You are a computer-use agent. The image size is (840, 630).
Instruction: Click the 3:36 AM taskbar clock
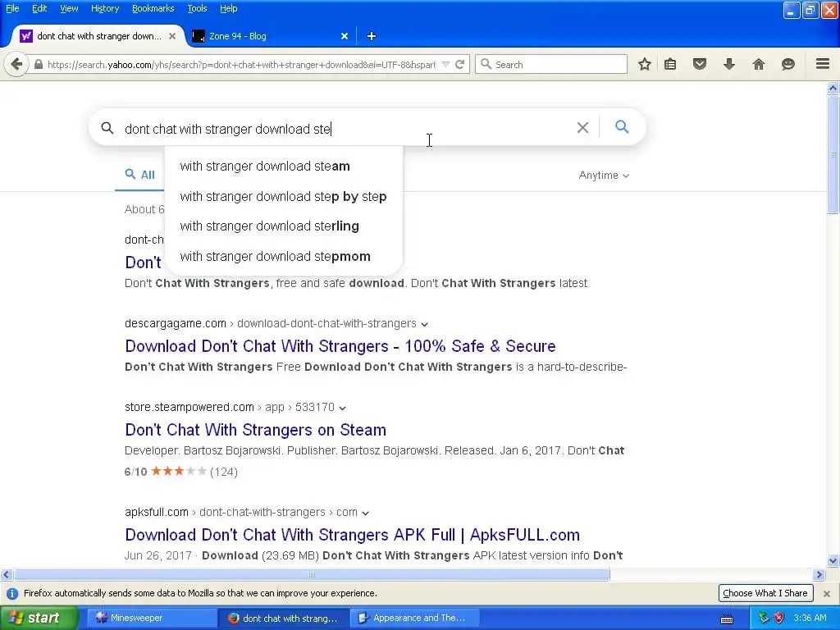pos(810,619)
